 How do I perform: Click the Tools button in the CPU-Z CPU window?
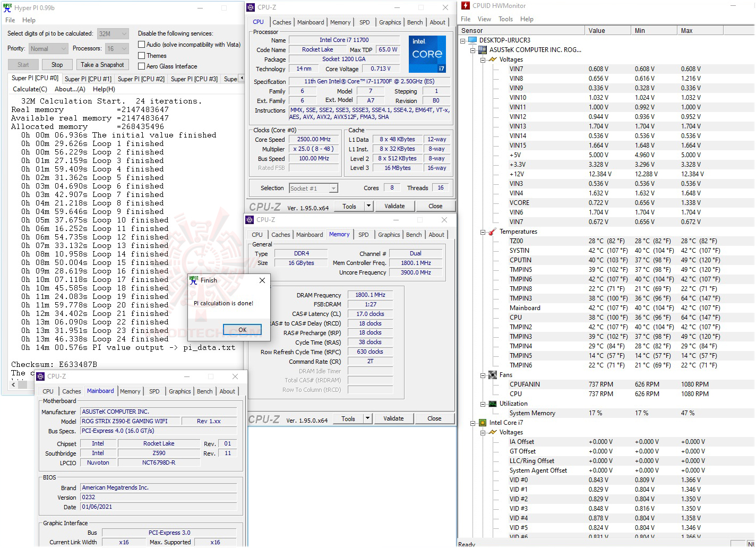point(349,206)
